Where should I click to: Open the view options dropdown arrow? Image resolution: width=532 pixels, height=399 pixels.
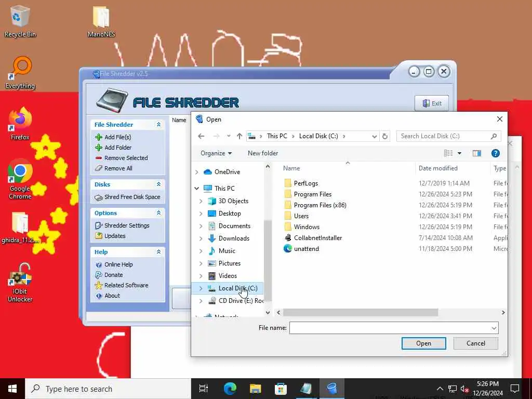[459, 153]
